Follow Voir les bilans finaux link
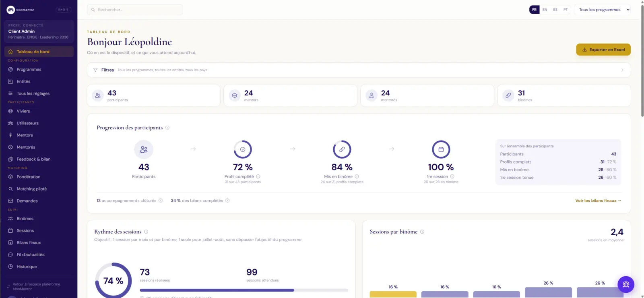Viewport: 644px width, 298px height. (x=598, y=201)
